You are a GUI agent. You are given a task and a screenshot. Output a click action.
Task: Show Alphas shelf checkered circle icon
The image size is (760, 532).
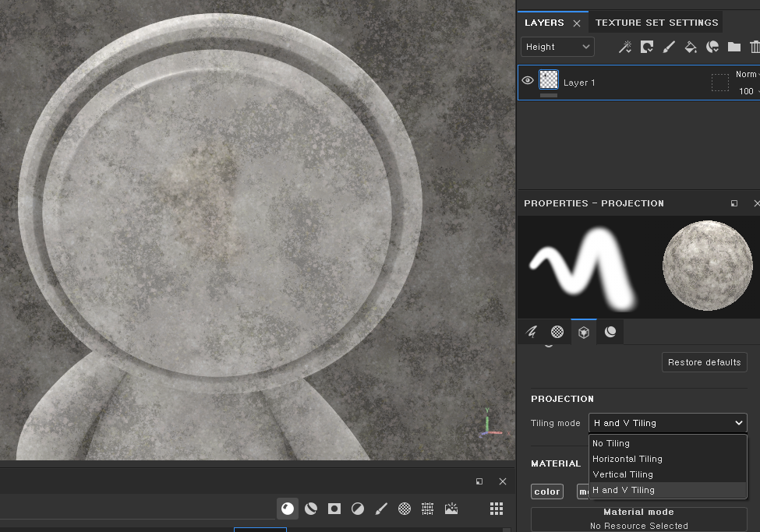coord(405,509)
